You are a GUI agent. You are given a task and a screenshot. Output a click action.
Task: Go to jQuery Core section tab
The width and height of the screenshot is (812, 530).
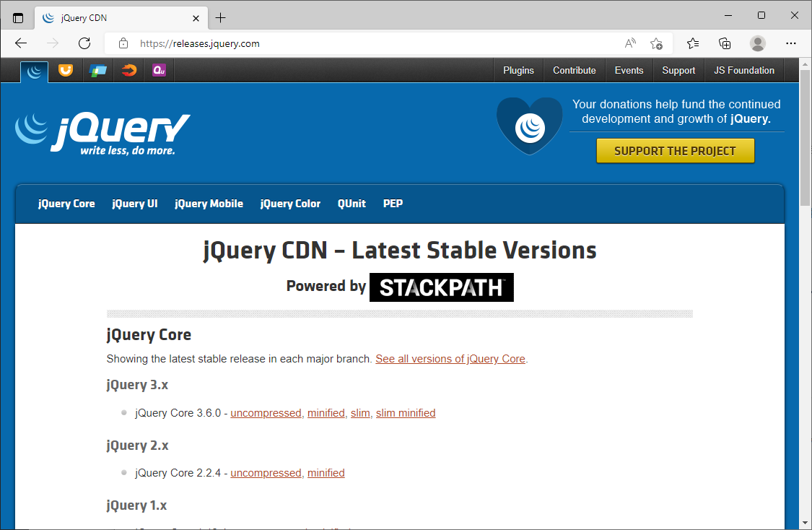click(x=66, y=204)
